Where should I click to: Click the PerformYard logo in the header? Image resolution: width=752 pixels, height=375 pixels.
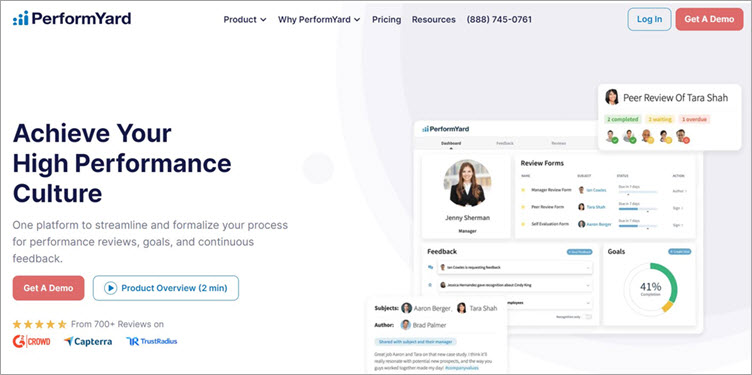[72, 19]
